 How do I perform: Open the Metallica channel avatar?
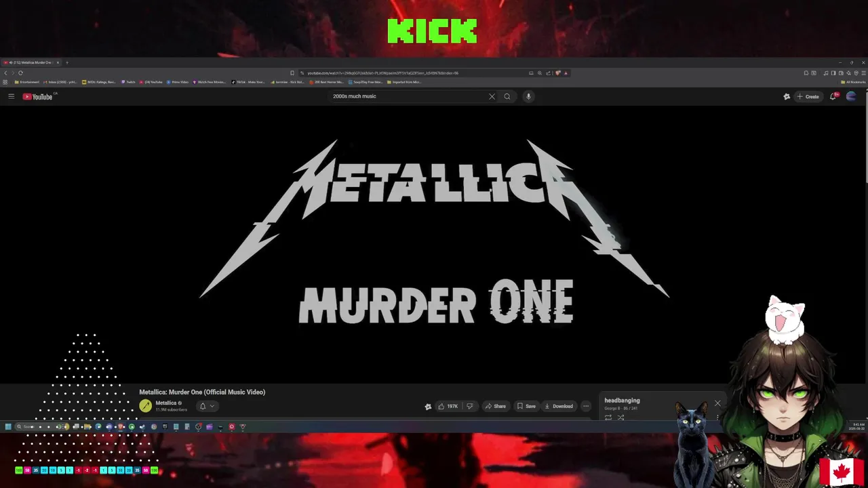coord(145,406)
